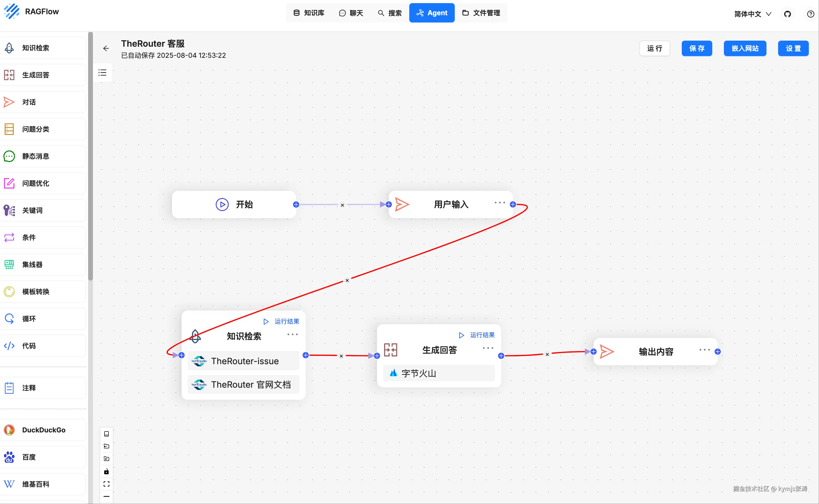Viewport: 819px width, 504px height.
Task: Click the TheRouter 官网文档 knowledge base entry
Action: [x=243, y=385]
